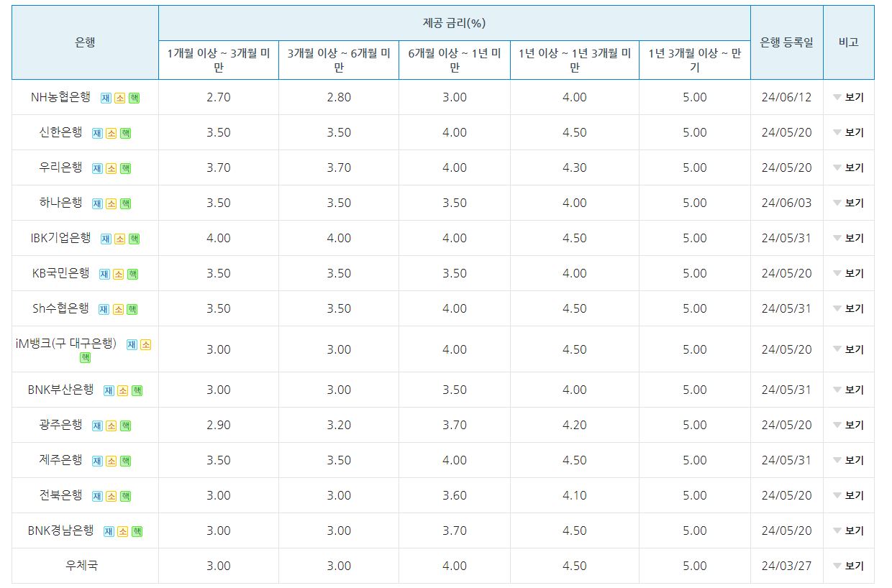Screen dimensions: 892x588
Task: Click the '3개월 이상 ~ 6개월 미만' header
Action: 339,60
